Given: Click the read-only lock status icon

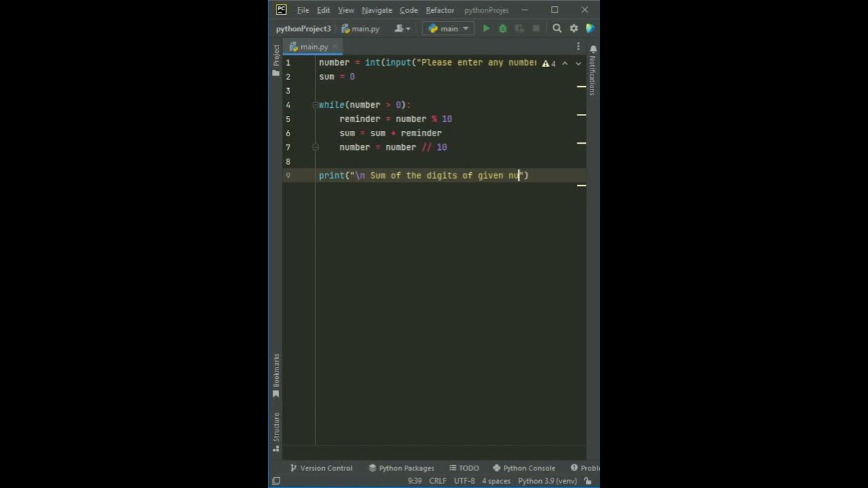Looking at the screenshot, I should pyautogui.click(x=588, y=481).
